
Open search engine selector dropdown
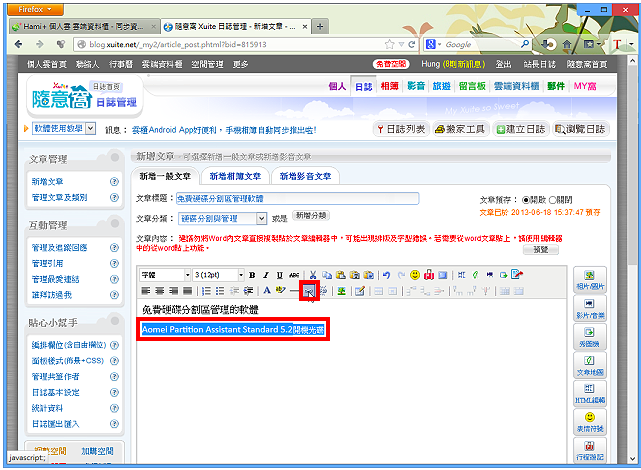[x=434, y=44]
